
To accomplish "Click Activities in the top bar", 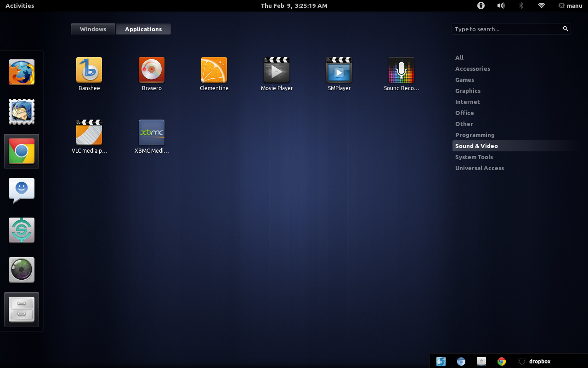I will [x=19, y=6].
